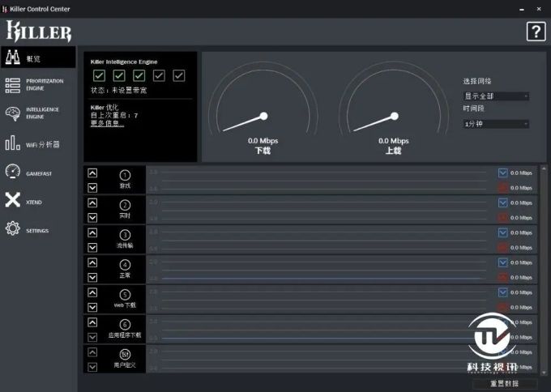Open the Settings gear icon
Image resolution: width=551 pixels, height=392 pixels.
[x=13, y=228]
